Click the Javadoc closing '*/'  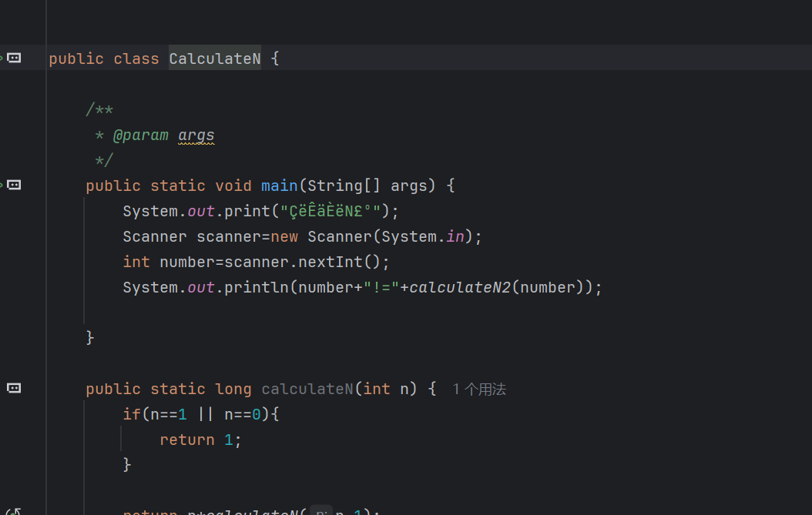(104, 160)
